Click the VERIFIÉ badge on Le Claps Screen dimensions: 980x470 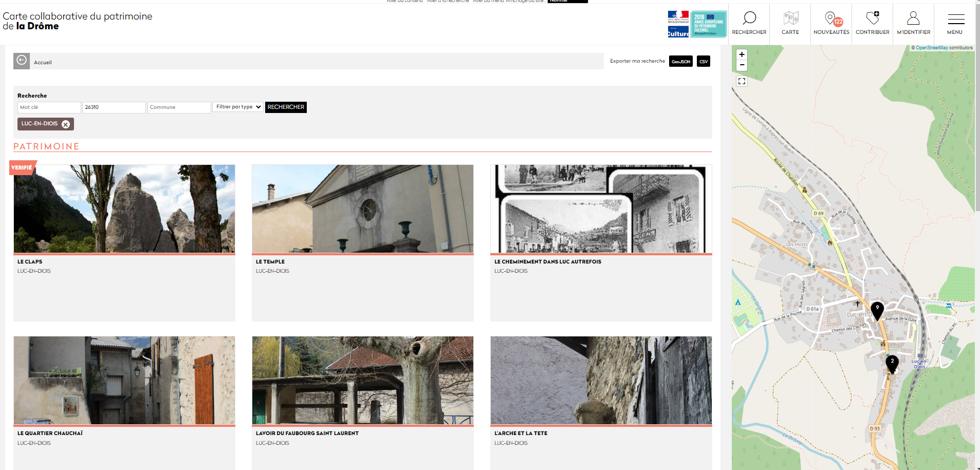pyautogui.click(x=22, y=167)
